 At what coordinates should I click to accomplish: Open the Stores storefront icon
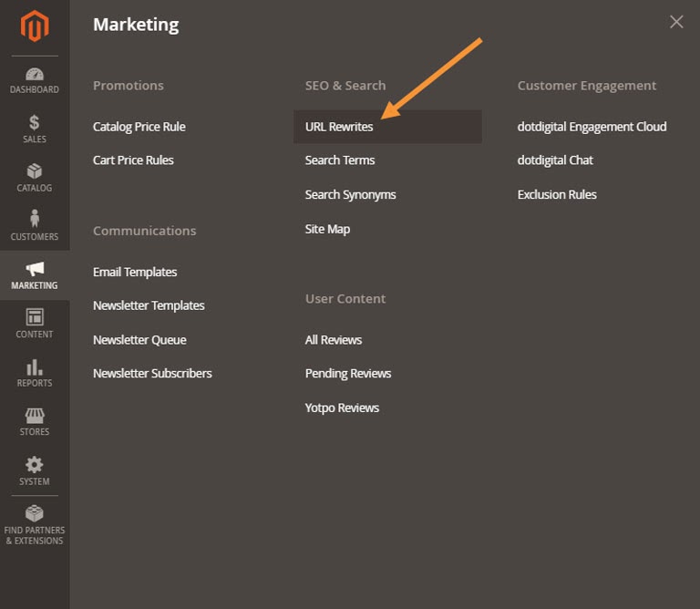[x=35, y=416]
